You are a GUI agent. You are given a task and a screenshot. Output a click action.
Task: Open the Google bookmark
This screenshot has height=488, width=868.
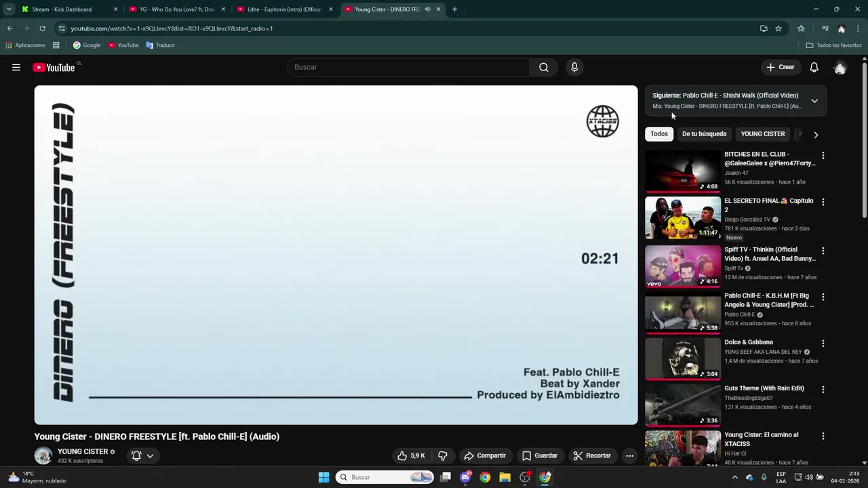87,45
